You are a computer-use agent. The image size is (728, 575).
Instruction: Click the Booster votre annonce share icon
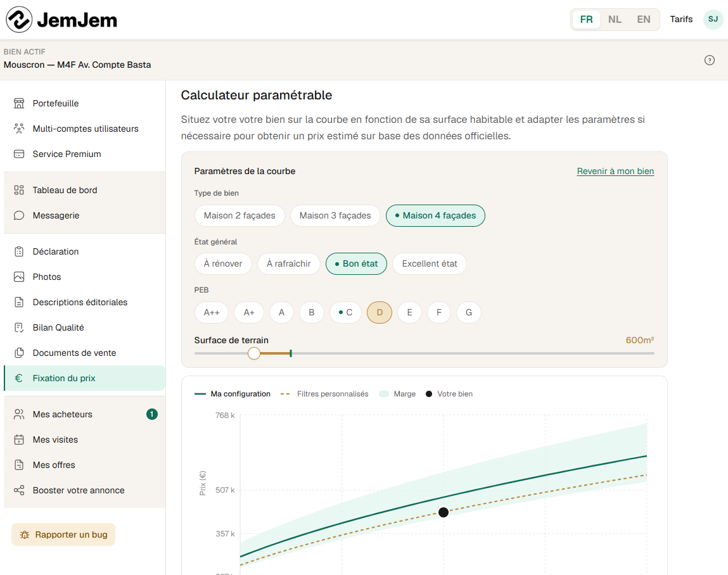click(x=19, y=490)
